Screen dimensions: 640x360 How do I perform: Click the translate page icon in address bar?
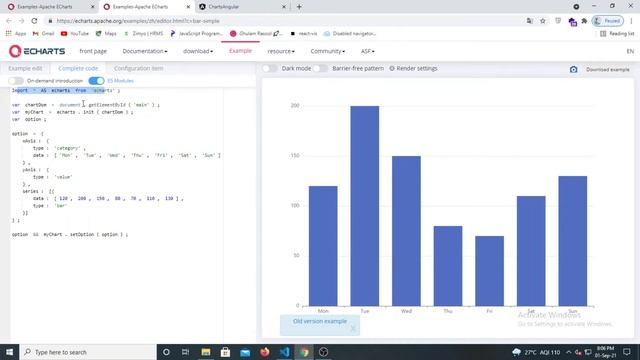(529, 21)
